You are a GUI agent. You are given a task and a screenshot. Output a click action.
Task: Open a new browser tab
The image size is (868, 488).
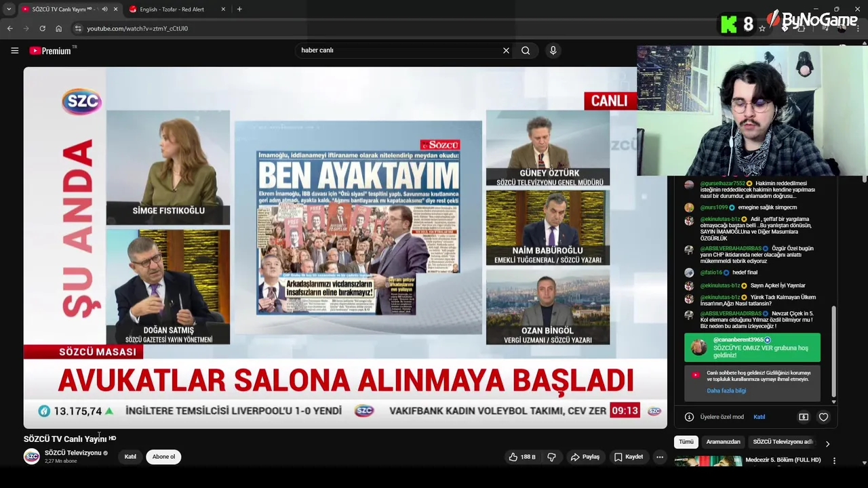tap(239, 9)
